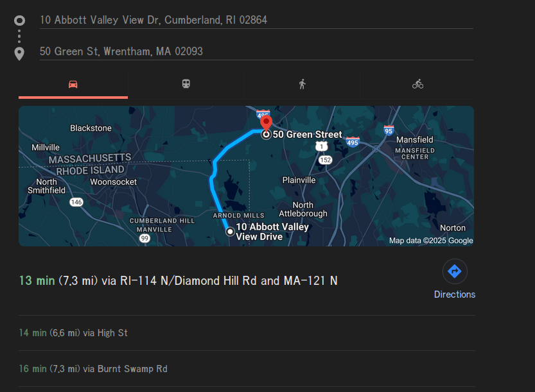Click the North Attleborough label on the map
535x392 pixels.
pos(303,209)
